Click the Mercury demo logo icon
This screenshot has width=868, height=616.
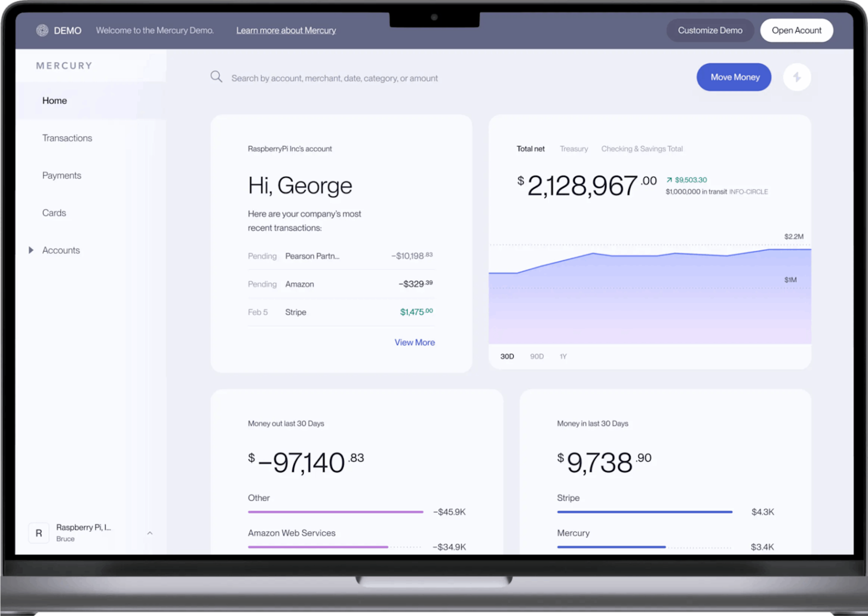click(42, 30)
